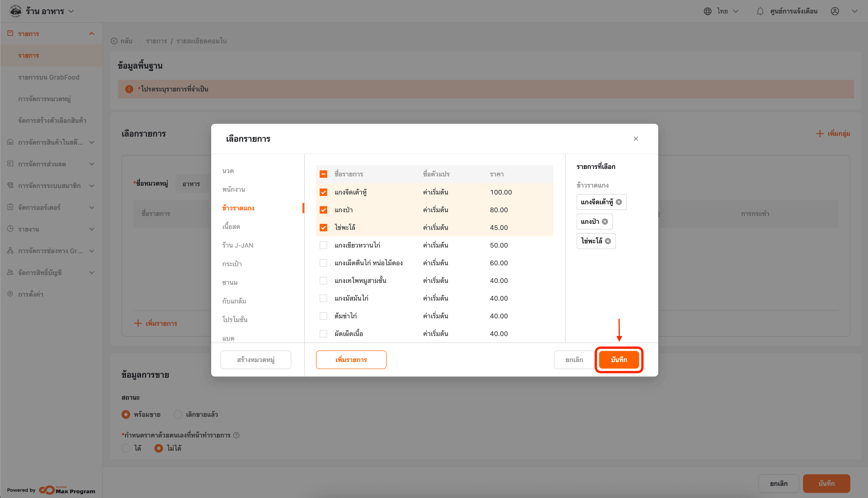
Task: Remove แกงป่า from selected items
Action: coord(605,222)
